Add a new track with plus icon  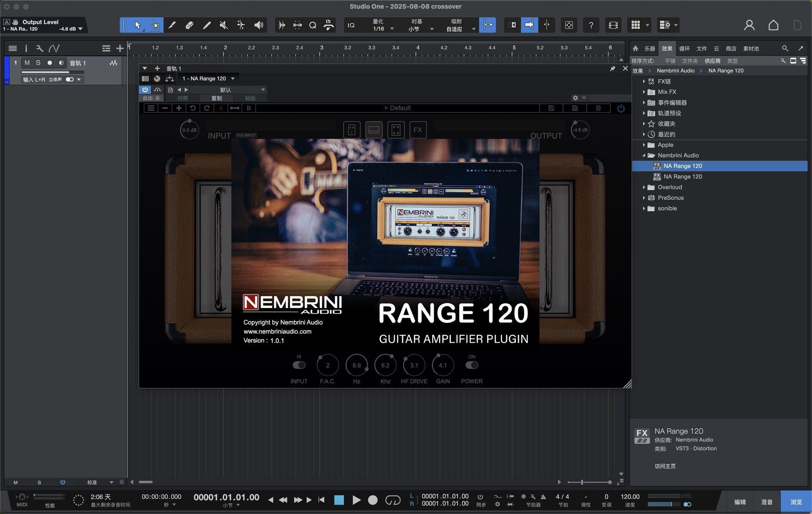point(120,48)
